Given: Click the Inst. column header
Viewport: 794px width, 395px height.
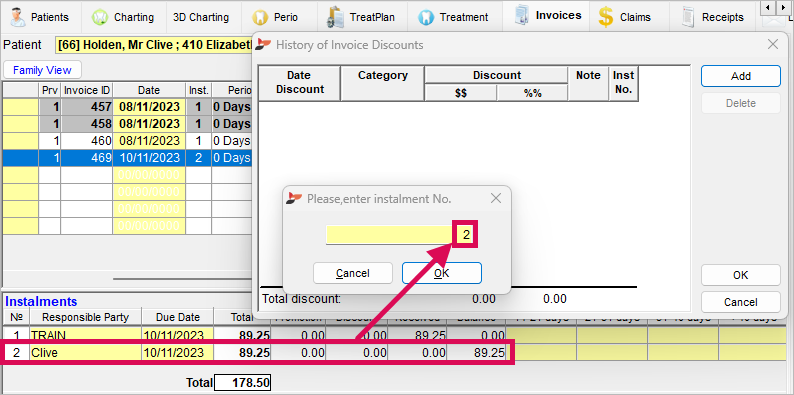Looking at the screenshot, I should [199, 91].
